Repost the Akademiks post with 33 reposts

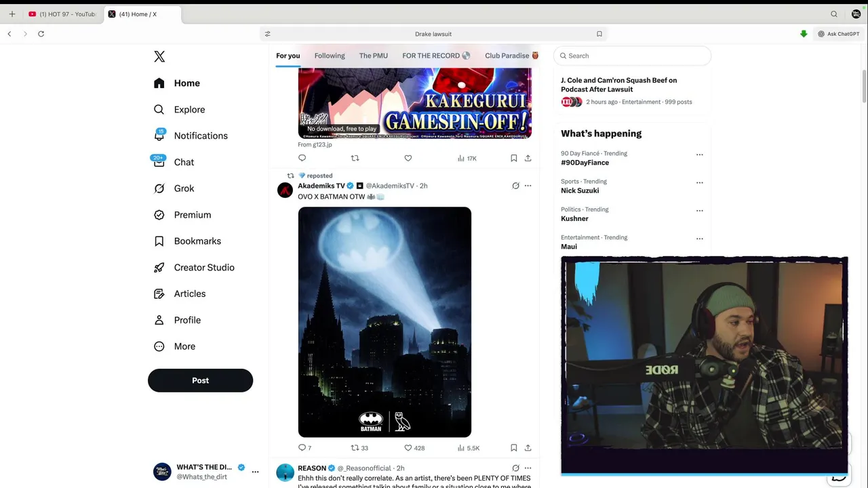pos(359,448)
